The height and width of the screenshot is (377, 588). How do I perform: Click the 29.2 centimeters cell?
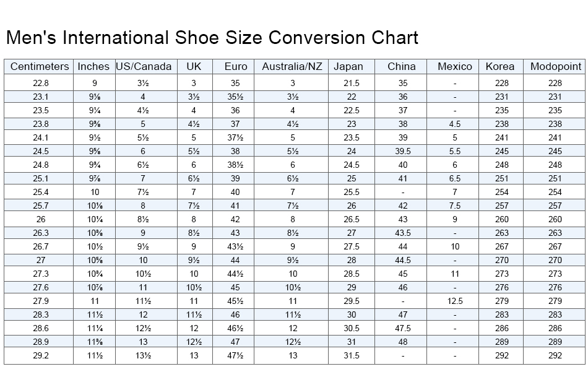click(x=40, y=355)
